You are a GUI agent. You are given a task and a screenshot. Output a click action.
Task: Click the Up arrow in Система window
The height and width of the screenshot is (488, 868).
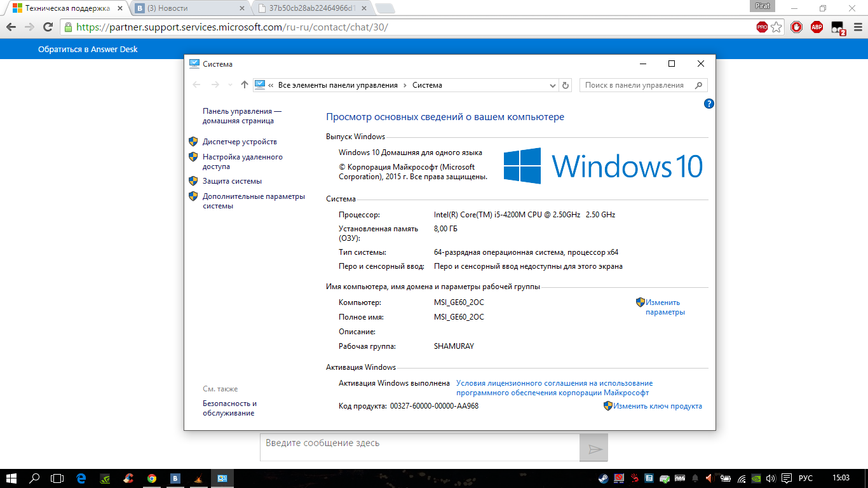tap(245, 85)
